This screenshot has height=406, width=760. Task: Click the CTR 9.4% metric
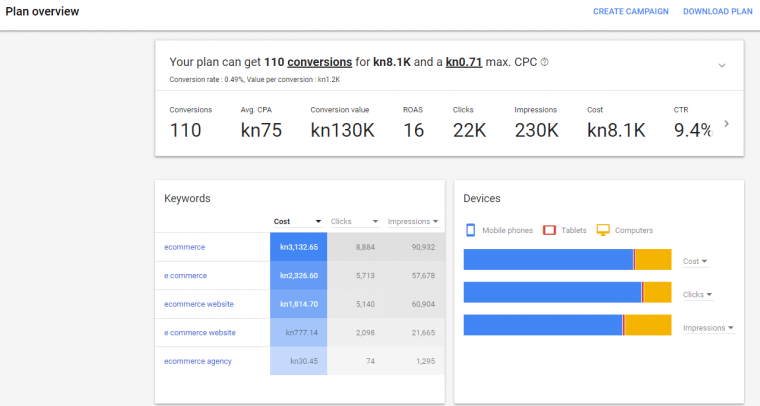tap(693, 123)
